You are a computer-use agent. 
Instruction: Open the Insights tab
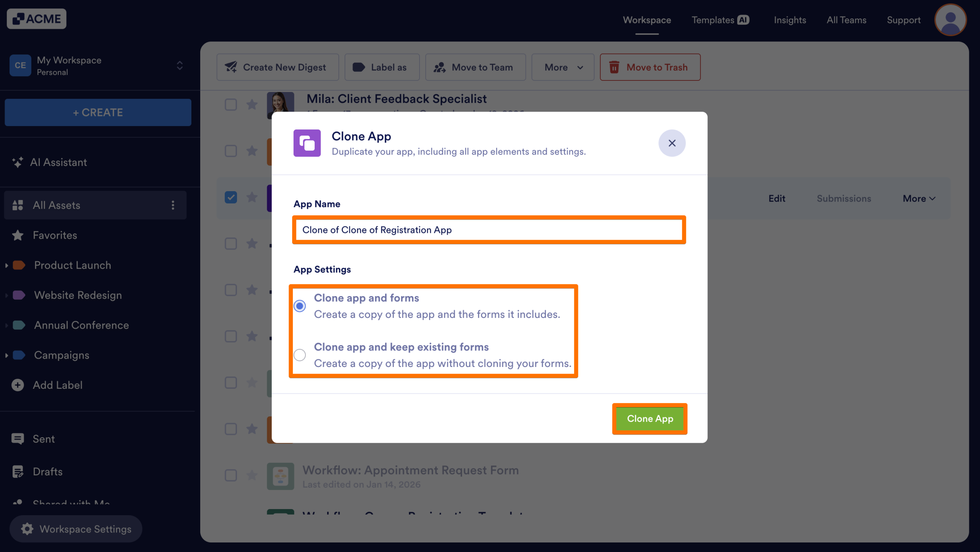coord(790,20)
